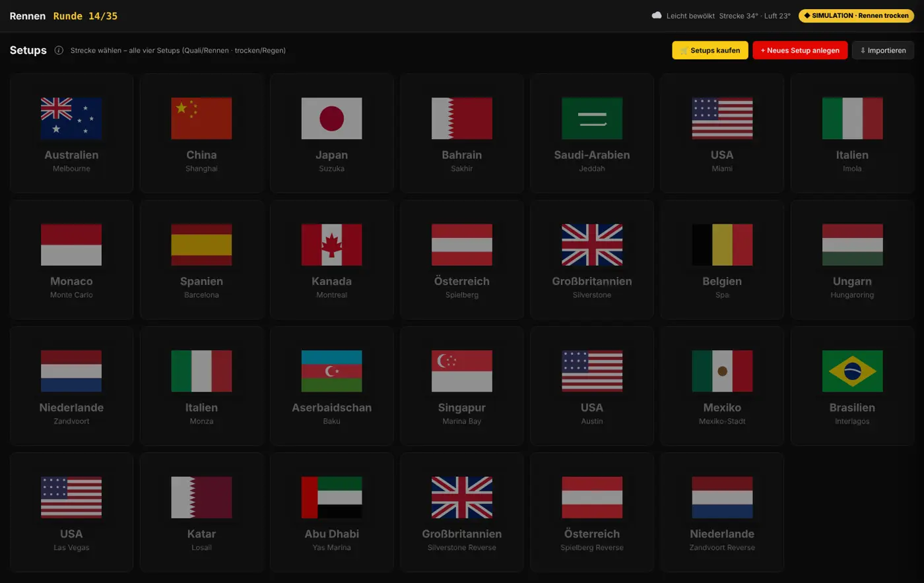The width and height of the screenshot is (924, 583).
Task: Select the Aserbaidschan Baku flag
Action: (x=332, y=371)
